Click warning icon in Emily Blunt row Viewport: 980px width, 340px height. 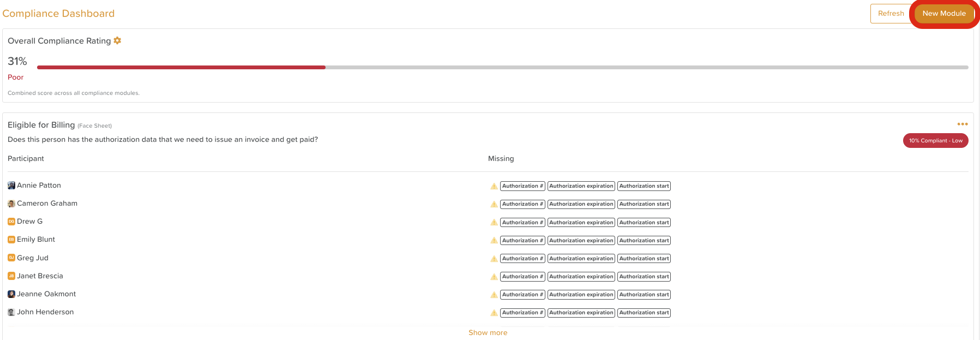click(494, 241)
